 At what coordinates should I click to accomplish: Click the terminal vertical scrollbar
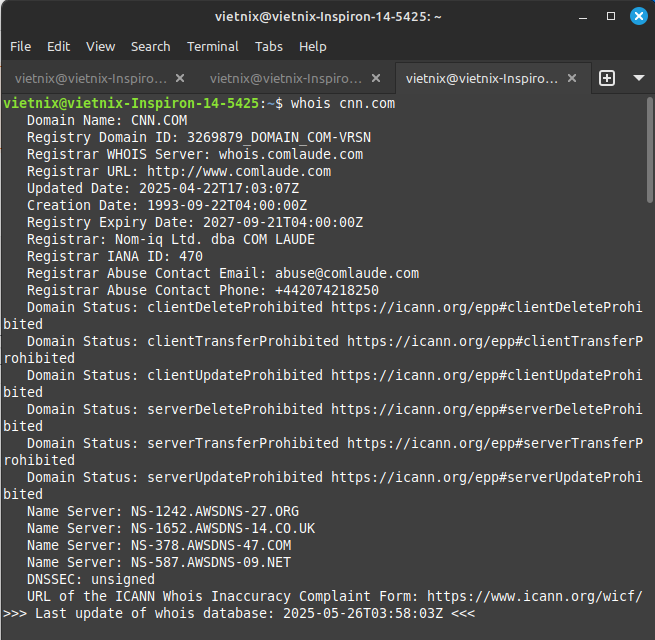point(650,150)
